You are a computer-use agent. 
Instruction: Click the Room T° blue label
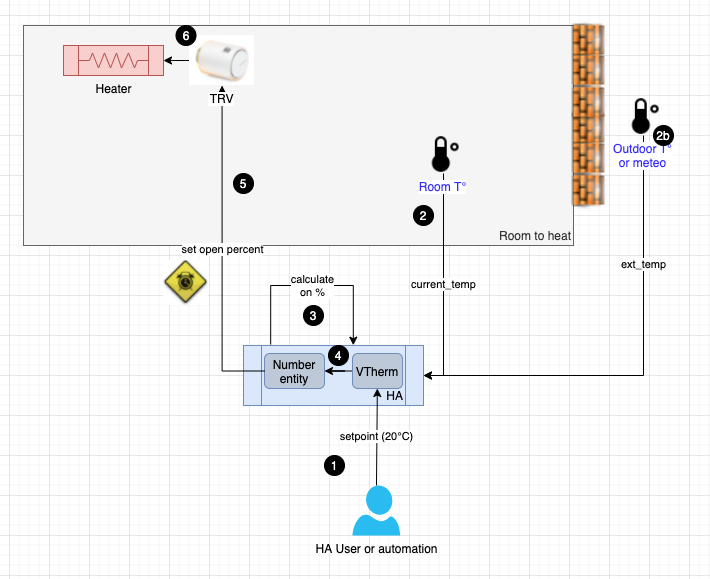point(442,187)
